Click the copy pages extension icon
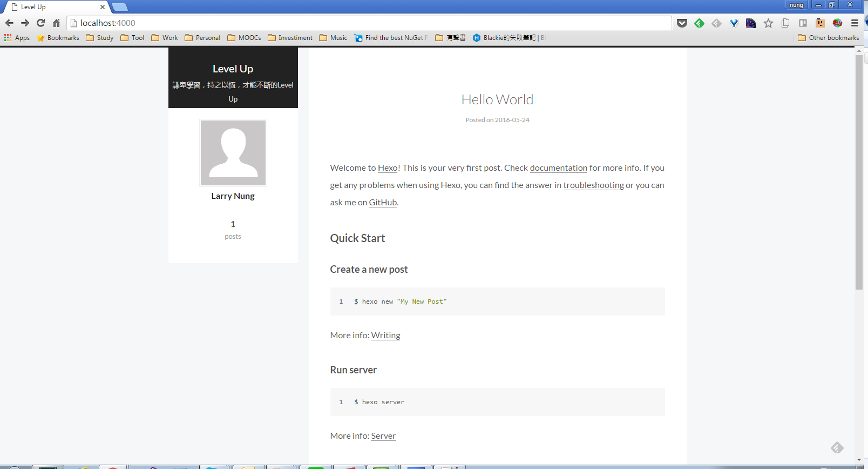Image resolution: width=868 pixels, height=469 pixels. point(785,23)
